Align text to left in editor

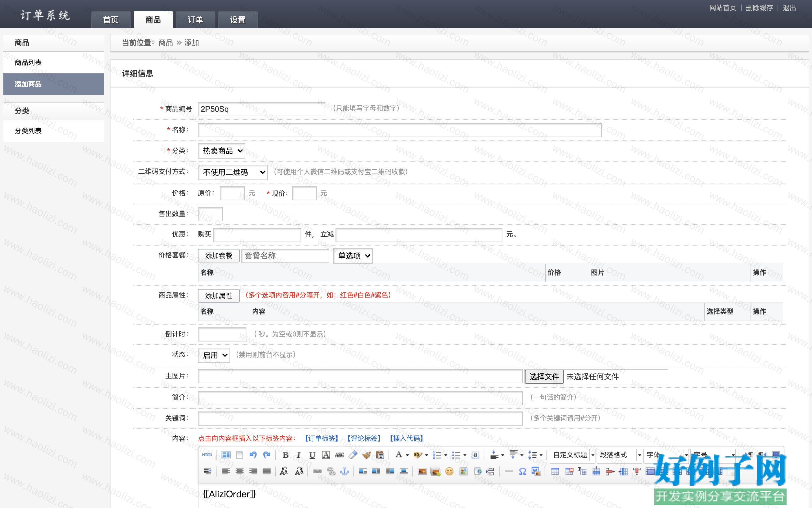point(226,471)
